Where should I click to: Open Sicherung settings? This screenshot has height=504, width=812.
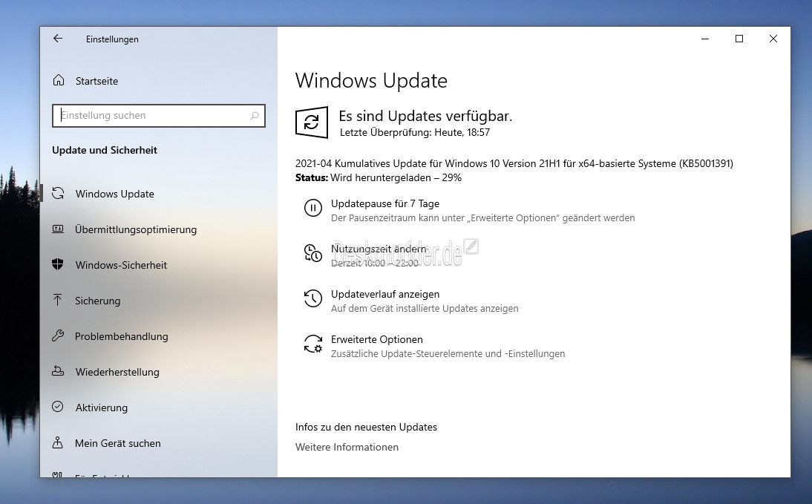97,301
